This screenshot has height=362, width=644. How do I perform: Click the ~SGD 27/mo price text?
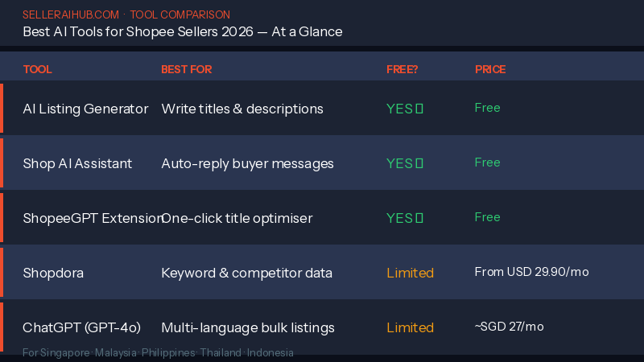tap(509, 327)
